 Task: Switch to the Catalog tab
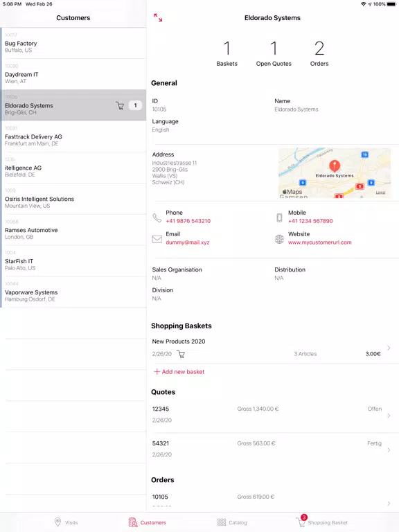232,522
